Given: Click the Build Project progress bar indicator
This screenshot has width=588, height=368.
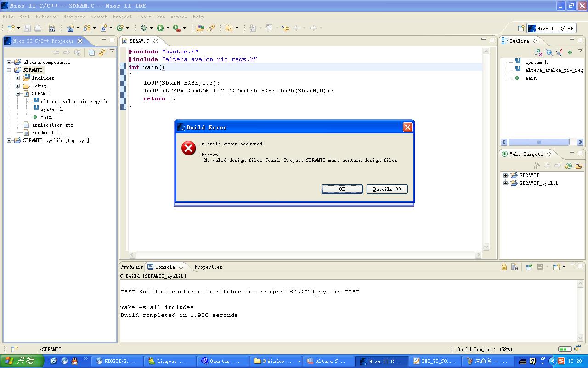Looking at the screenshot, I should coord(565,349).
